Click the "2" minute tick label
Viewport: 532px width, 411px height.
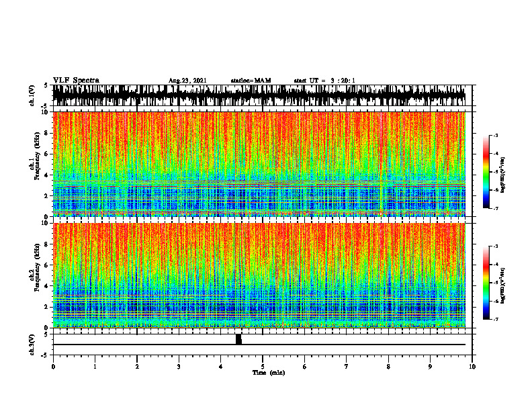[137, 367]
